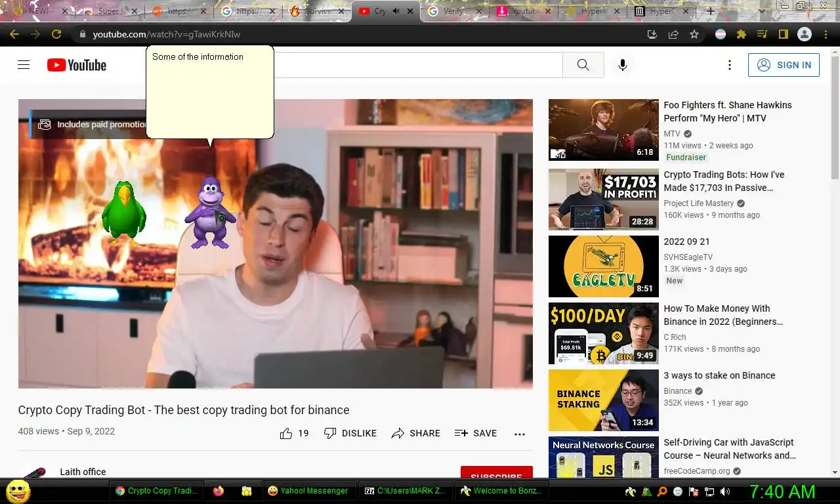The width and height of the screenshot is (840, 504).
Task: Start voice search with the microphone icon
Action: tap(622, 65)
